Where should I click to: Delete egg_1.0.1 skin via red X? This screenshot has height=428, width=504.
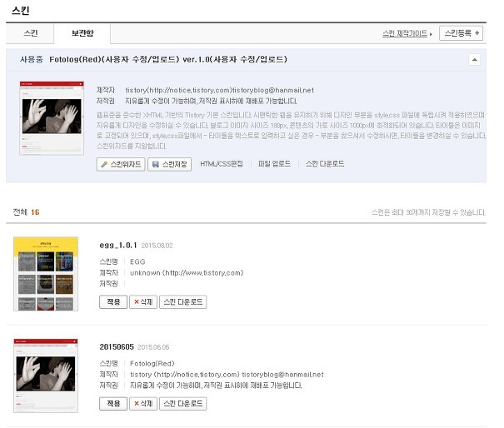pyautogui.click(x=143, y=301)
